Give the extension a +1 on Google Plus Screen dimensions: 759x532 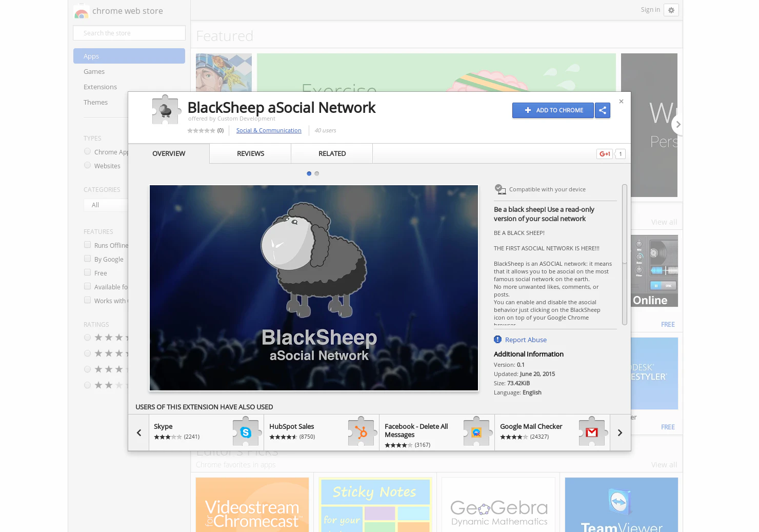pos(604,153)
